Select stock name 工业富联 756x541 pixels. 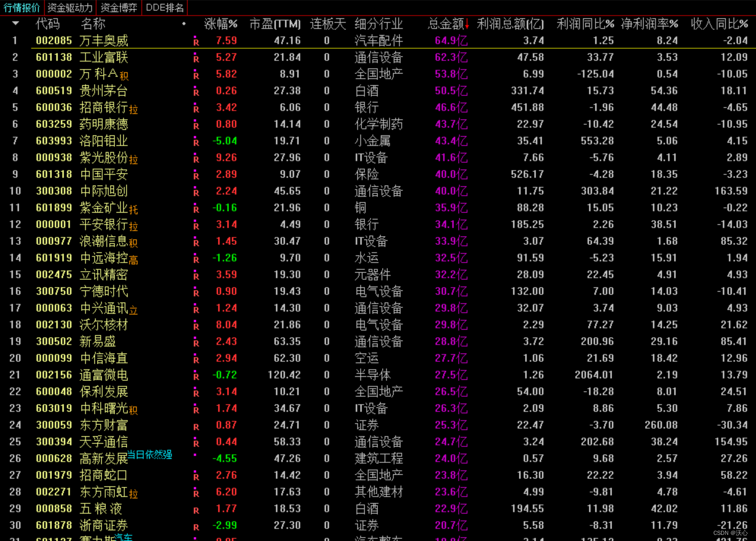point(104,57)
